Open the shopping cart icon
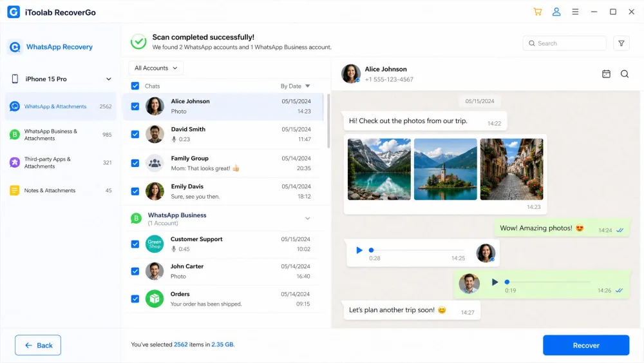The image size is (644, 363). click(537, 12)
